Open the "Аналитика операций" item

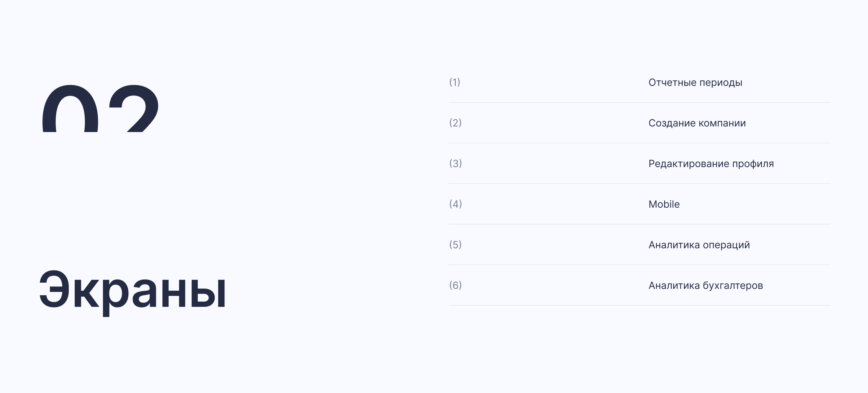(699, 245)
